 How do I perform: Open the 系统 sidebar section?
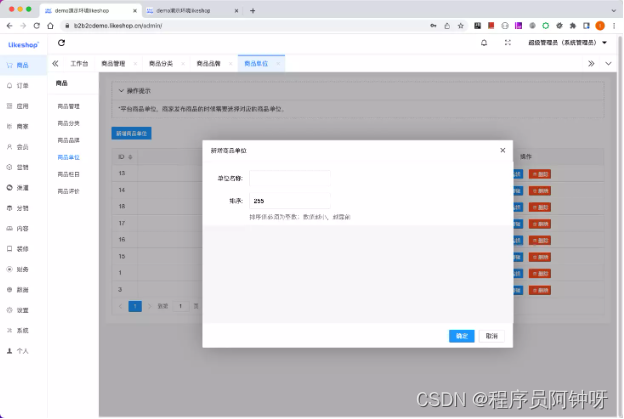[18, 331]
